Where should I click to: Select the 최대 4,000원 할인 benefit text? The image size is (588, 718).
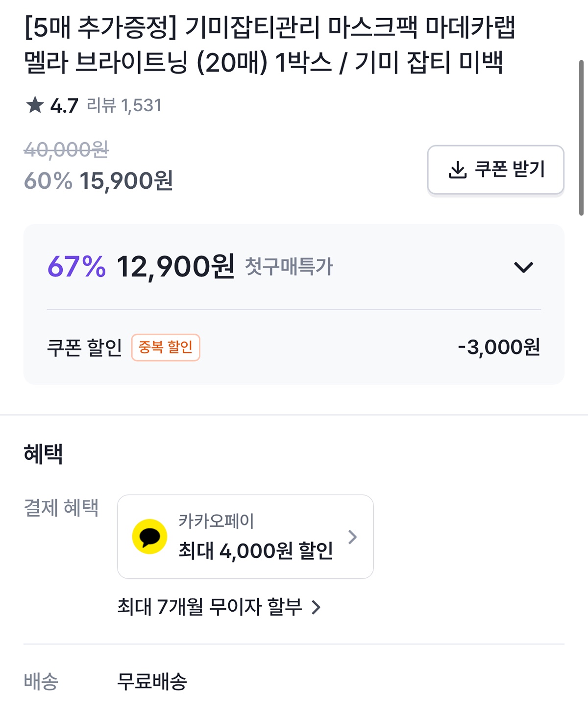click(x=255, y=551)
